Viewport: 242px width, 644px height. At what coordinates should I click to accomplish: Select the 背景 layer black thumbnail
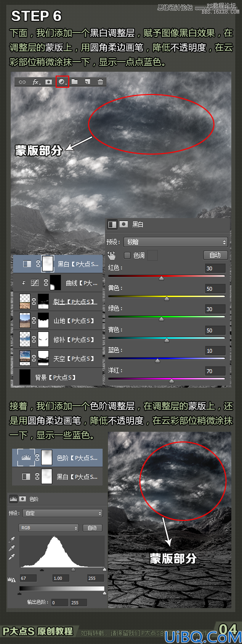[24, 377]
